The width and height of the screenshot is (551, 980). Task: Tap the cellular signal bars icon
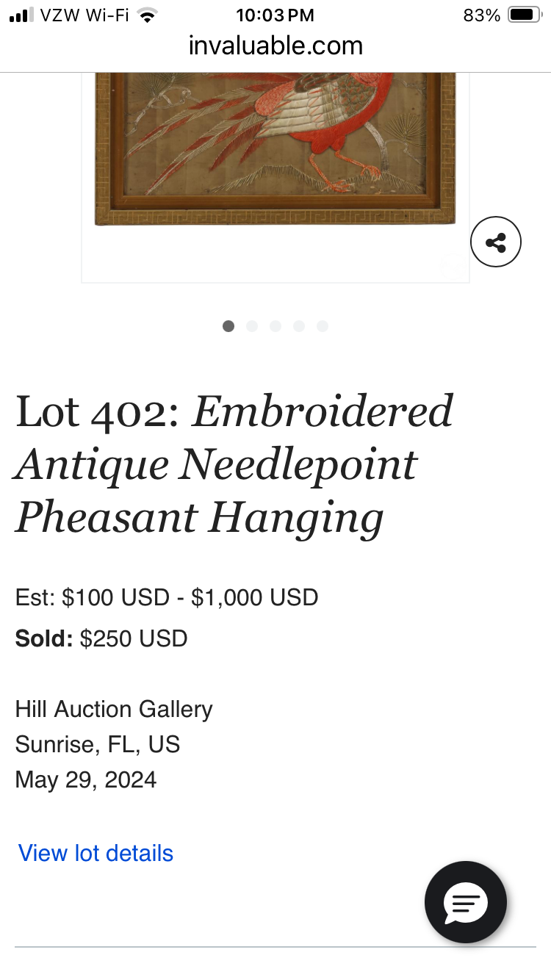pyautogui.click(x=22, y=15)
